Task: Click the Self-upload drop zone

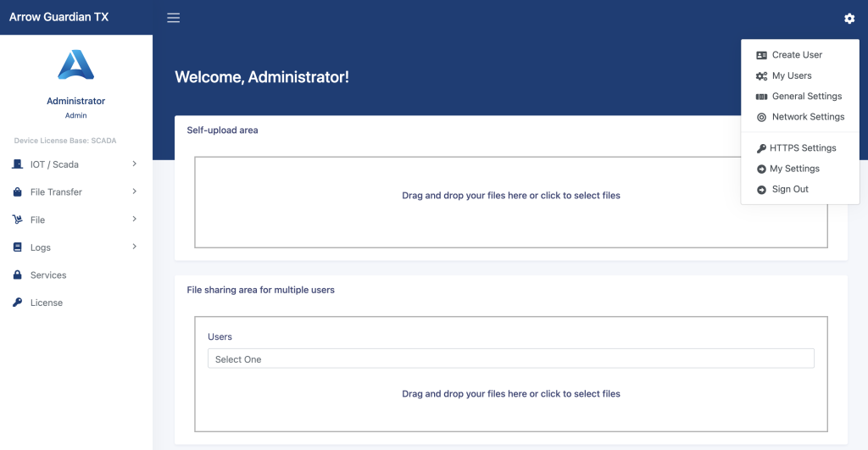Action: 511,202
